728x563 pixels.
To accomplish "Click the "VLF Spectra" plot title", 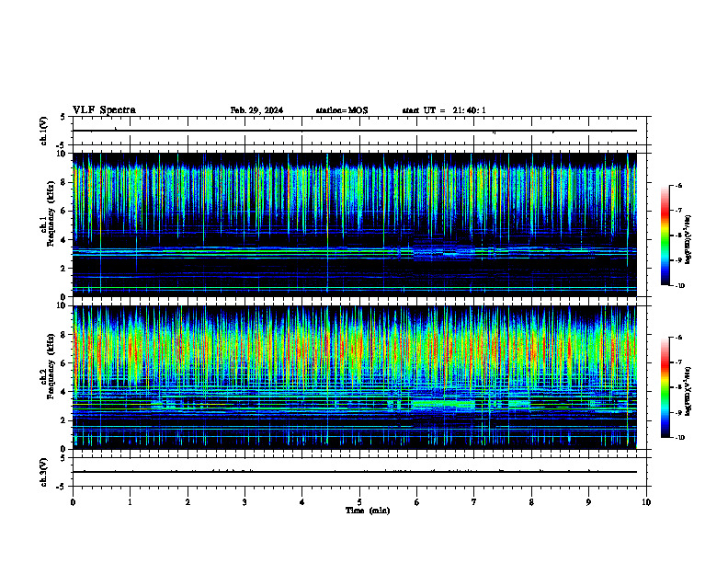I will point(104,109).
